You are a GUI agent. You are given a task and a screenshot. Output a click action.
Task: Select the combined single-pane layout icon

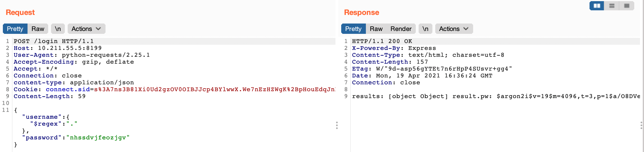click(627, 6)
